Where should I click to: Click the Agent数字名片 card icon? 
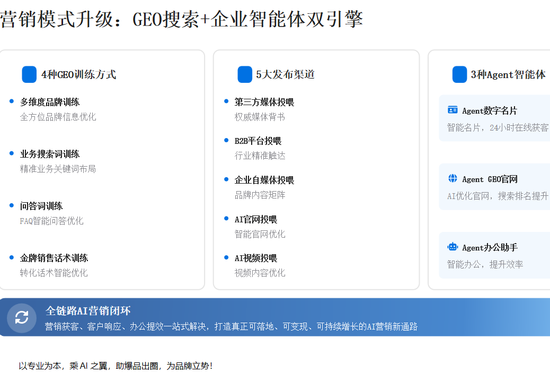point(452,110)
